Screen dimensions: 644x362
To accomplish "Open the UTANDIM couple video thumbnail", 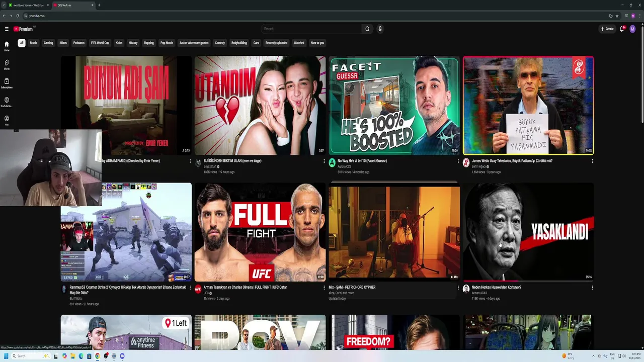I will click(260, 106).
